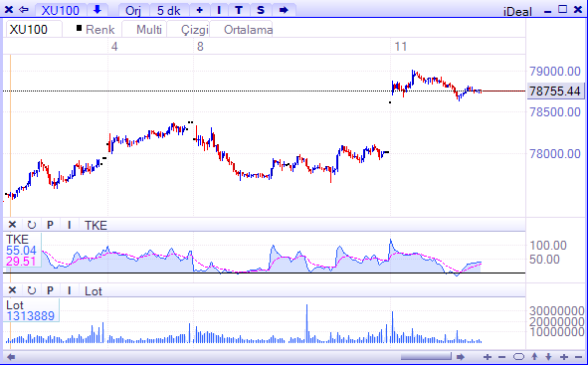
Task: Click the date marker 8 on time axis
Action: click(200, 47)
